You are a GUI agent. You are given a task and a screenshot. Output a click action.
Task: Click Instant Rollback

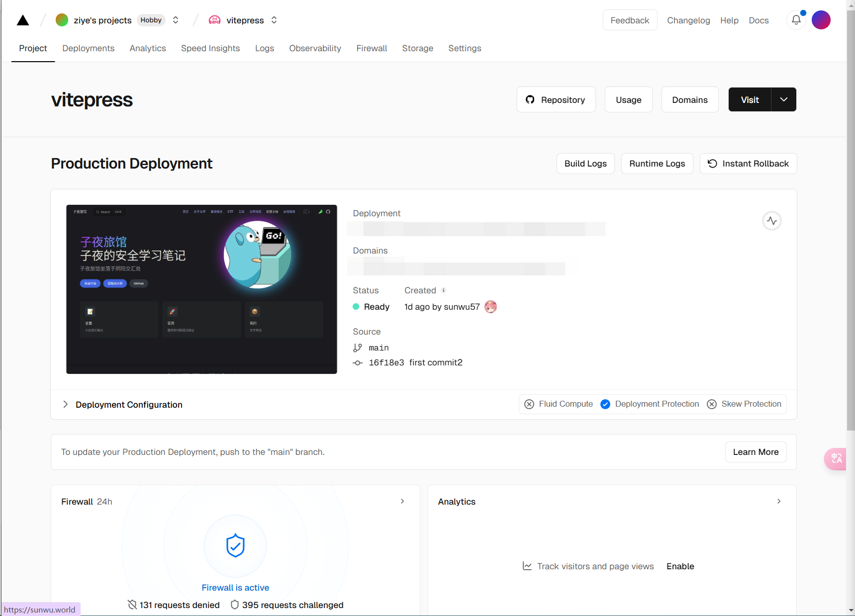pyautogui.click(x=748, y=164)
